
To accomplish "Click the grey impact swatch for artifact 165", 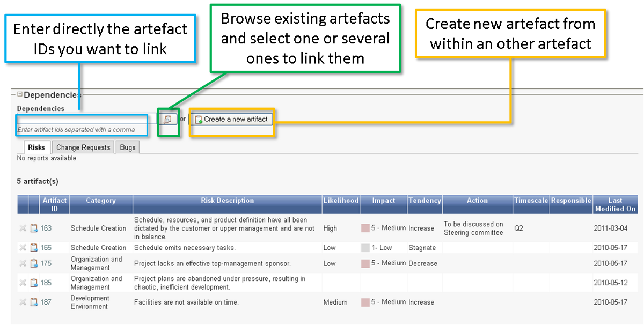I will coord(365,248).
